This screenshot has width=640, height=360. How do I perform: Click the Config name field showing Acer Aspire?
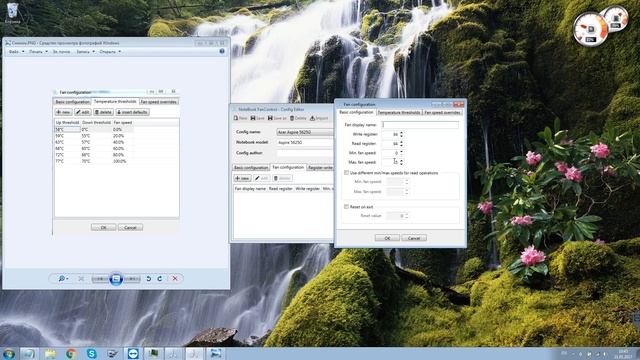305,132
